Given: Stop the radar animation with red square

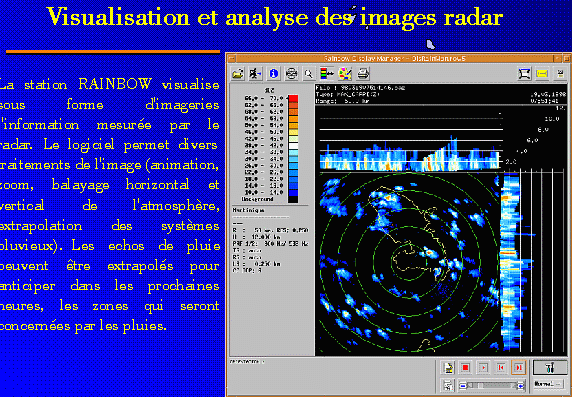Looking at the screenshot, I should click(x=465, y=367).
